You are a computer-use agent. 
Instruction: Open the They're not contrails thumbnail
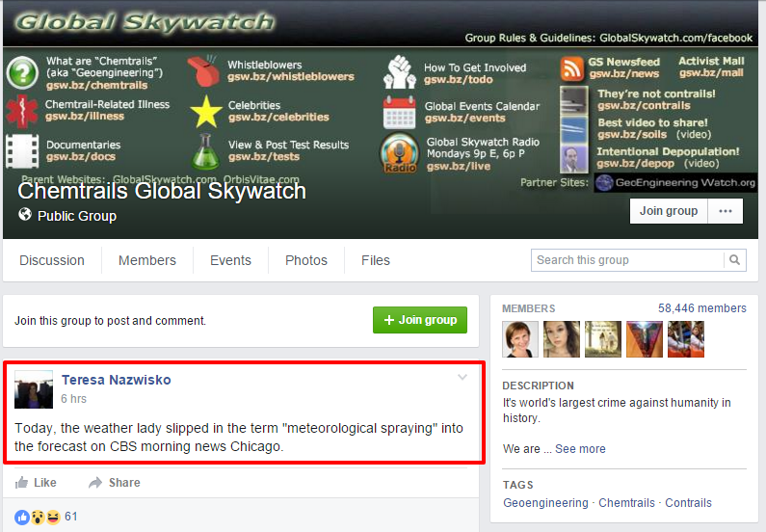click(574, 100)
